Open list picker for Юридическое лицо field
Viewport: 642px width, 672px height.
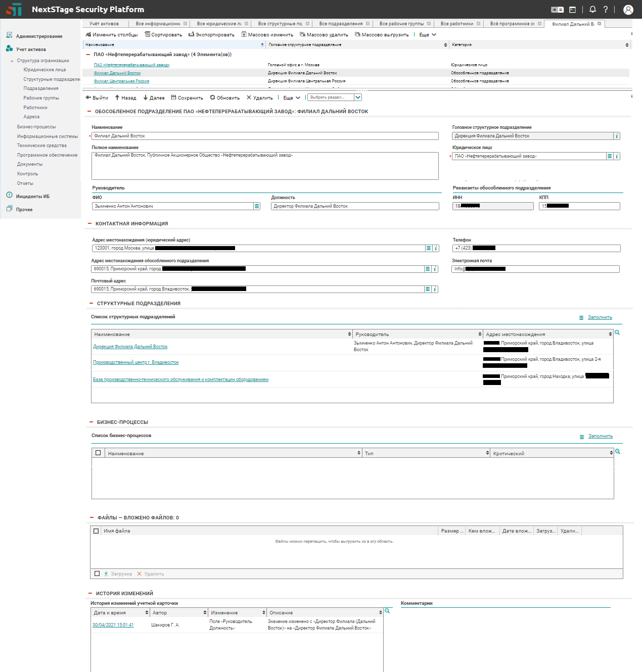tap(610, 156)
